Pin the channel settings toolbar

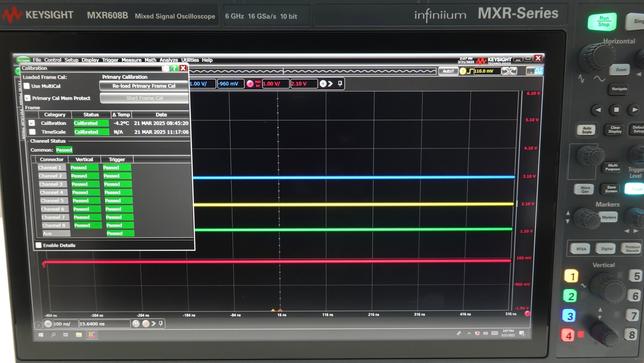tap(340, 84)
